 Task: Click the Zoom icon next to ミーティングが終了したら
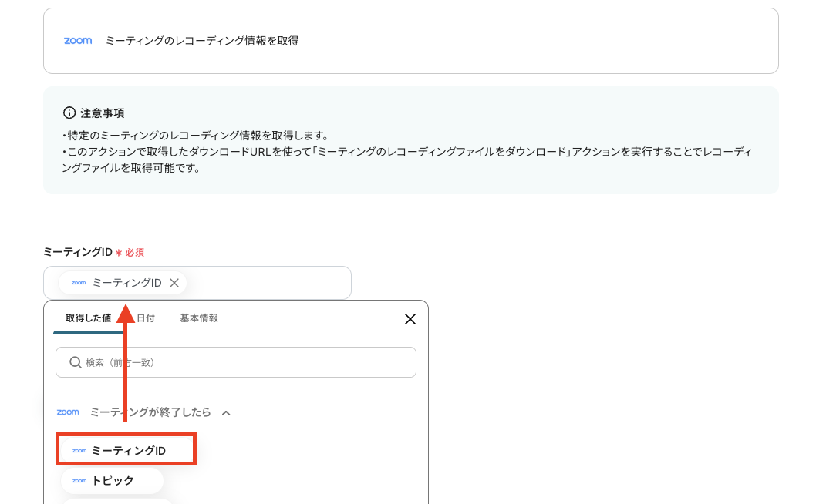coord(68,412)
